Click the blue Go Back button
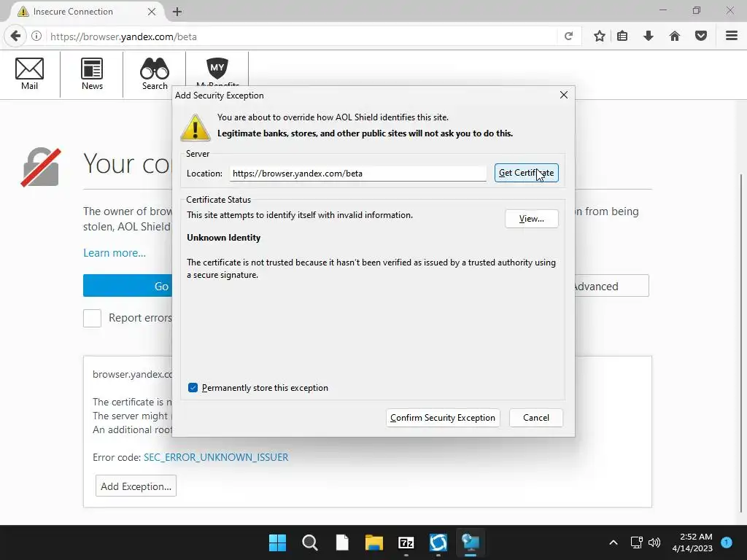The image size is (747, 560). [x=128, y=286]
